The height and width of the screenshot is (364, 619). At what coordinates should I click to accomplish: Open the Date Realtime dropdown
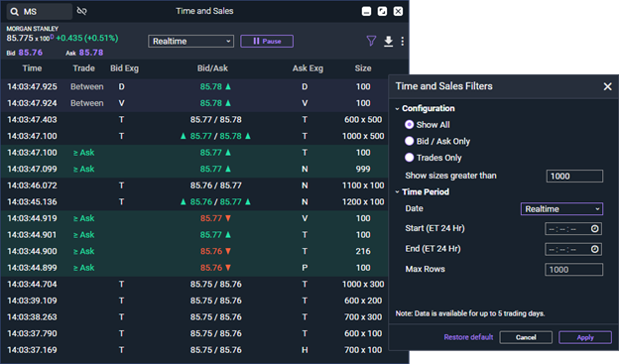(x=561, y=209)
